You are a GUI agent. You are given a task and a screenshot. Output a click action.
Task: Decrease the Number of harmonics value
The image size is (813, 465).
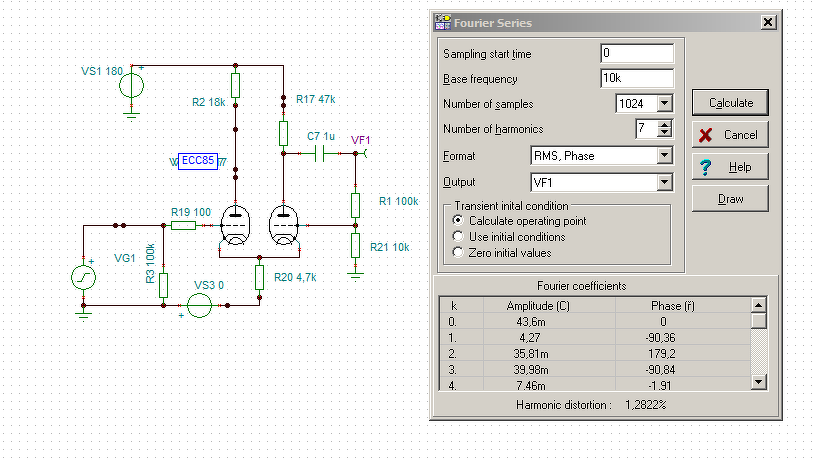[665, 132]
